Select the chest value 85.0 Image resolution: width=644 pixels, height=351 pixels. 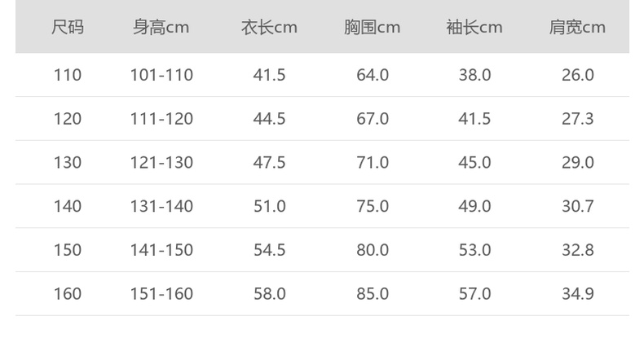[373, 293]
